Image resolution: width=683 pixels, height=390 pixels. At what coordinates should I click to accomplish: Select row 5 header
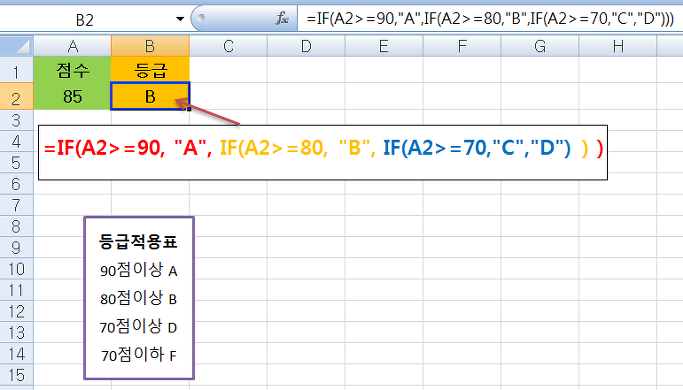[x=17, y=163]
